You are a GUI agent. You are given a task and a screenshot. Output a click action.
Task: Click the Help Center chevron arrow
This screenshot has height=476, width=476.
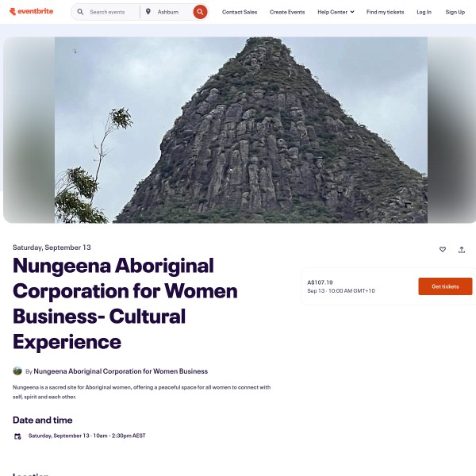(x=352, y=12)
